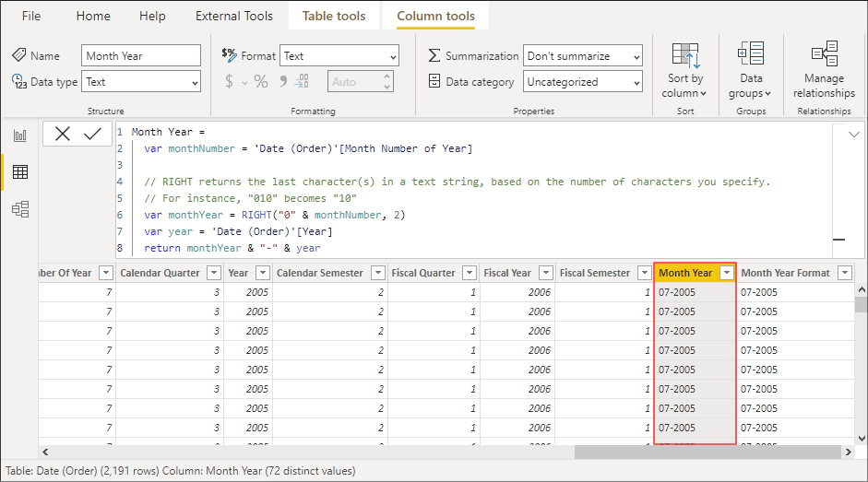Commit formula with the checkmark icon
Screen dimensions: 868x482
point(92,134)
